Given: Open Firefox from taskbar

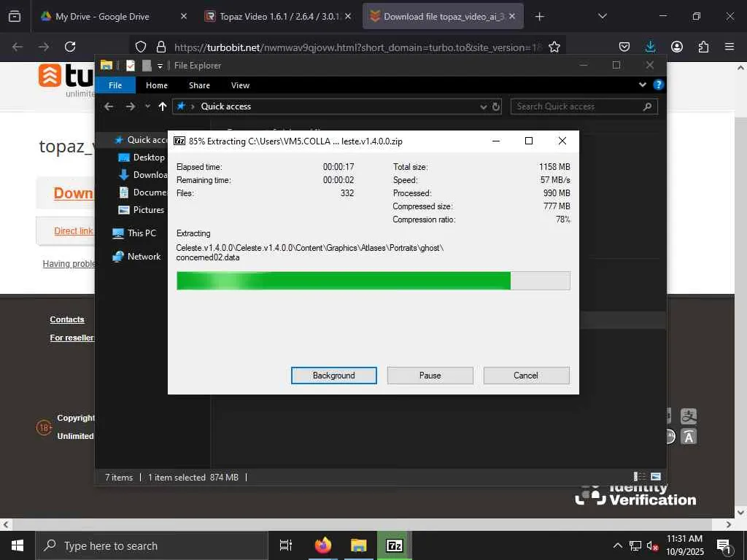Looking at the screenshot, I should click(323, 545).
